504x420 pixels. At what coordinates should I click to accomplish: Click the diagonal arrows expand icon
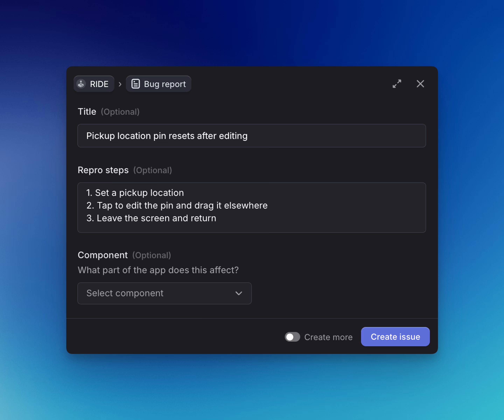pyautogui.click(x=397, y=84)
